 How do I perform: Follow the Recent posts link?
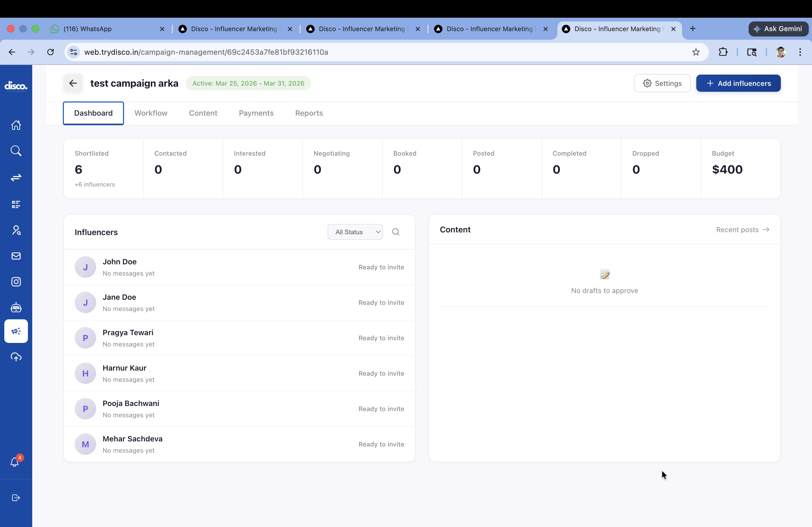(742, 230)
